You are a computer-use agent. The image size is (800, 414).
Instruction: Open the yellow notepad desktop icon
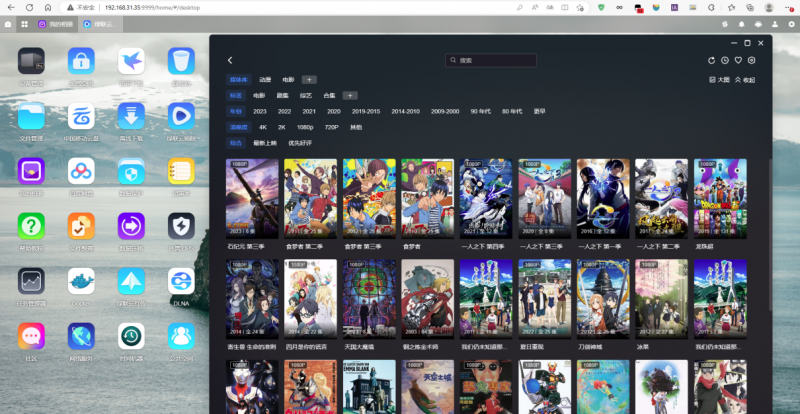[181, 171]
